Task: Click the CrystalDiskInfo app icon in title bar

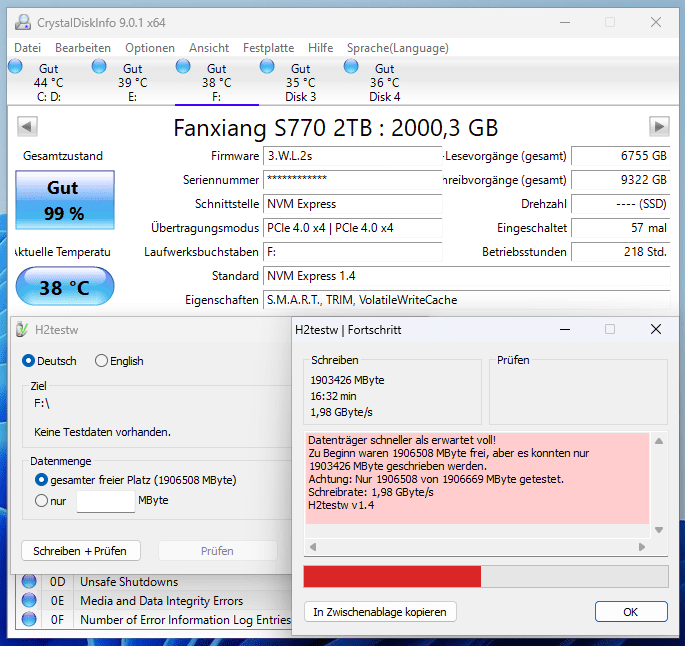Action: [x=23, y=22]
